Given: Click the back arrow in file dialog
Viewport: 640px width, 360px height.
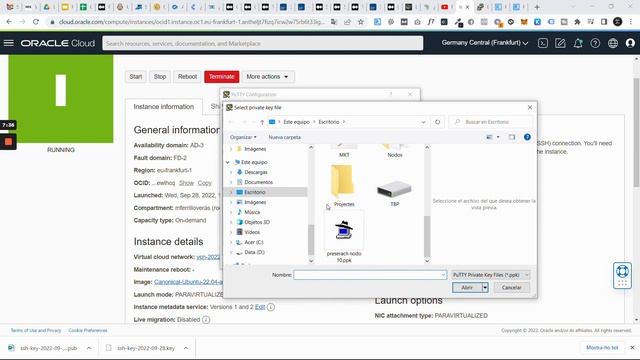Looking at the screenshot, I should click(x=231, y=122).
